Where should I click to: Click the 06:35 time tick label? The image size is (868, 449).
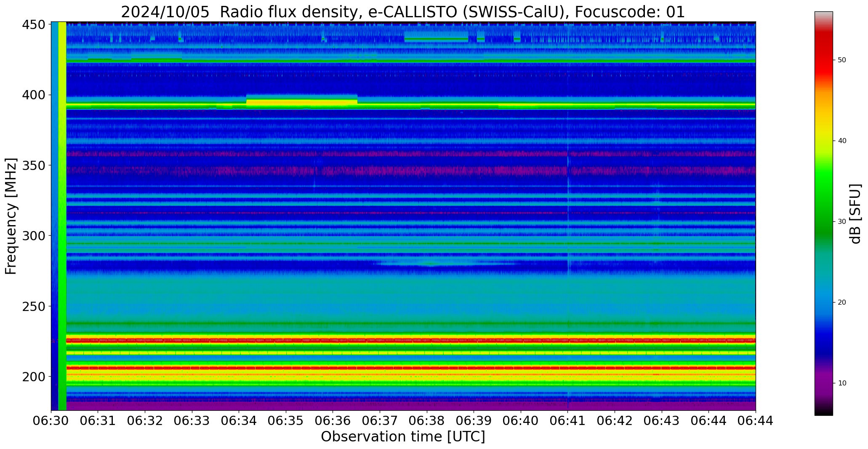[x=286, y=421]
